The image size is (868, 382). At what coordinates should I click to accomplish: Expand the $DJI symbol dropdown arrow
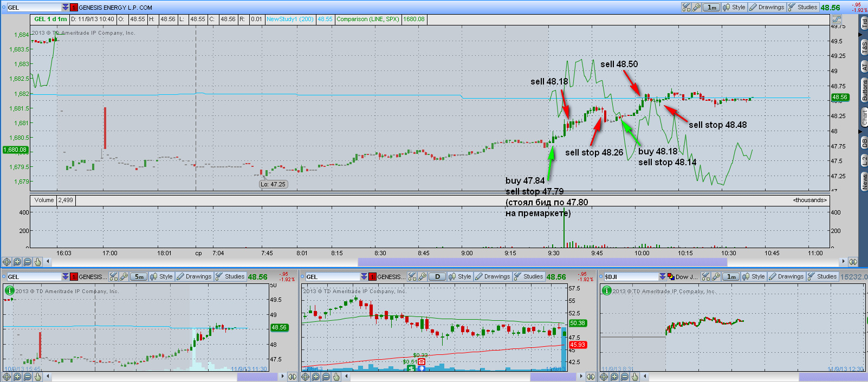pos(663,277)
